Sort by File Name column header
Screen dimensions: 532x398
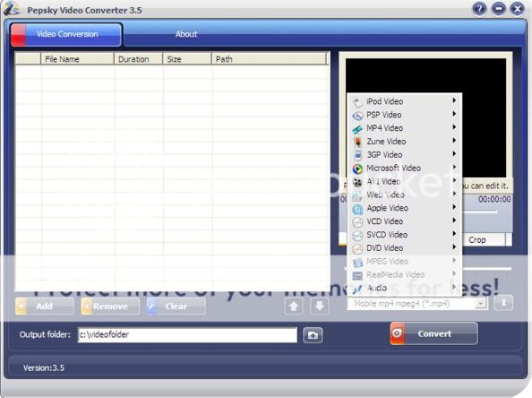point(77,59)
